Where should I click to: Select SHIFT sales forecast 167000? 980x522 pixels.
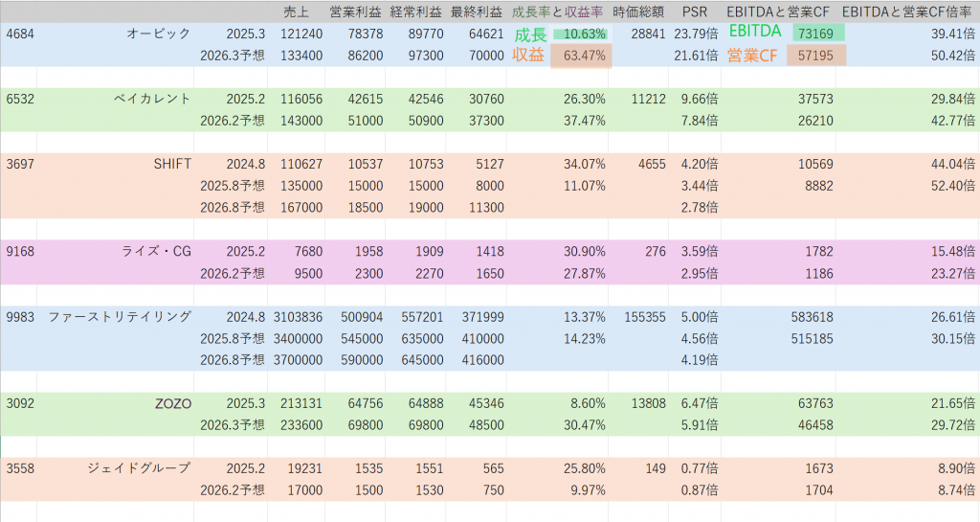(x=301, y=208)
